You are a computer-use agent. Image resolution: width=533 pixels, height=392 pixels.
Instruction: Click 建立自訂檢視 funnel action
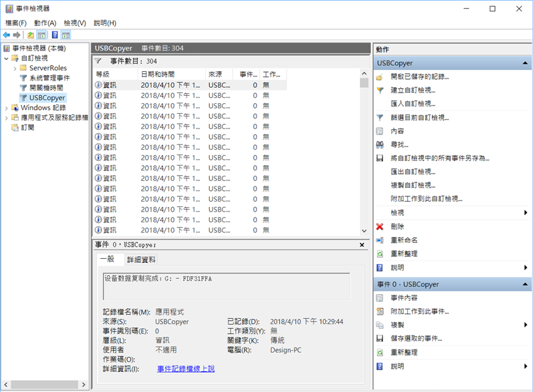pyautogui.click(x=413, y=91)
